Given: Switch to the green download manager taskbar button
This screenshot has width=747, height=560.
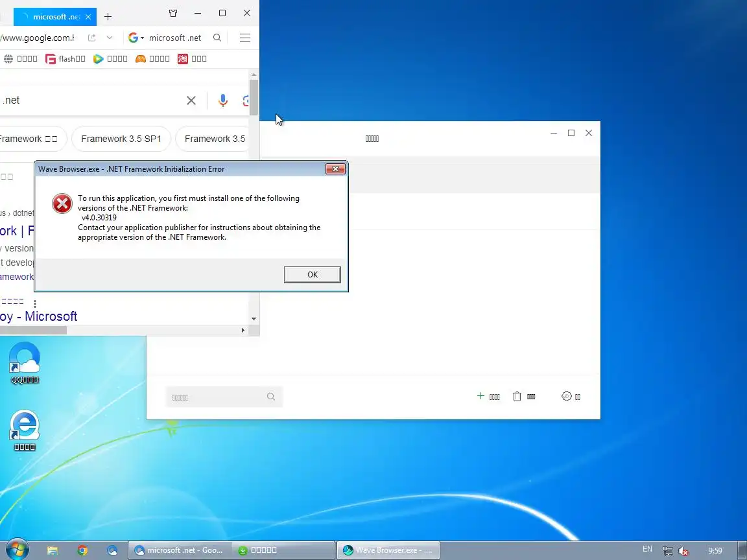Looking at the screenshot, I should coord(283,550).
